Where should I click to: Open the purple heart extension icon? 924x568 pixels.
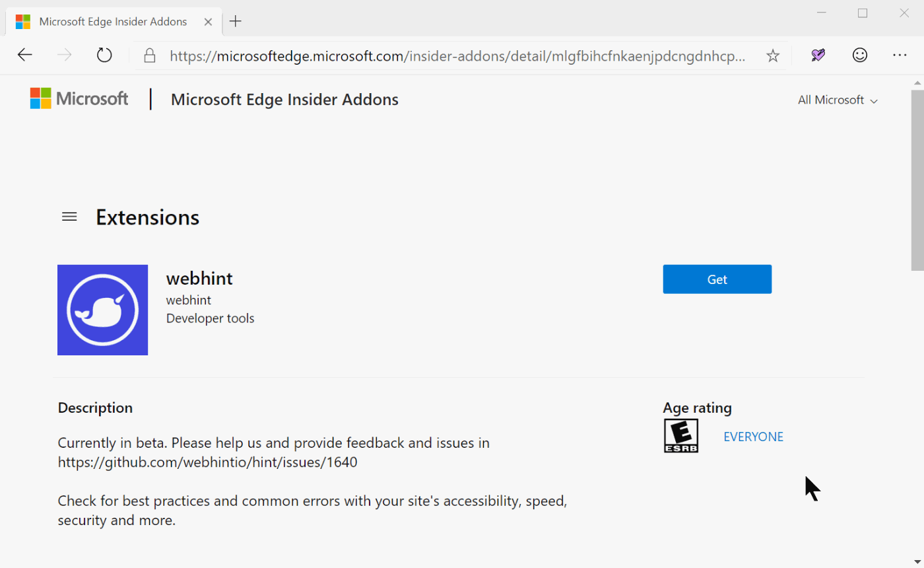tap(818, 55)
